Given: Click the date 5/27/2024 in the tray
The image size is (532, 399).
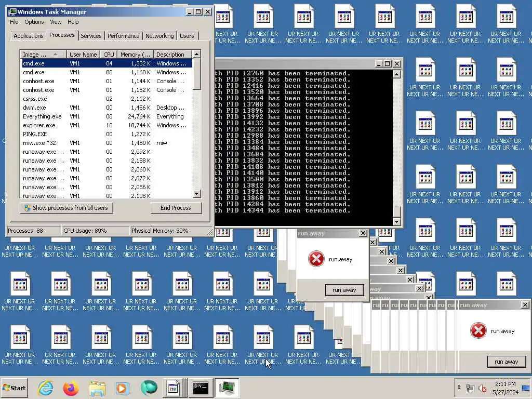Looking at the screenshot, I should pyautogui.click(x=506, y=392).
